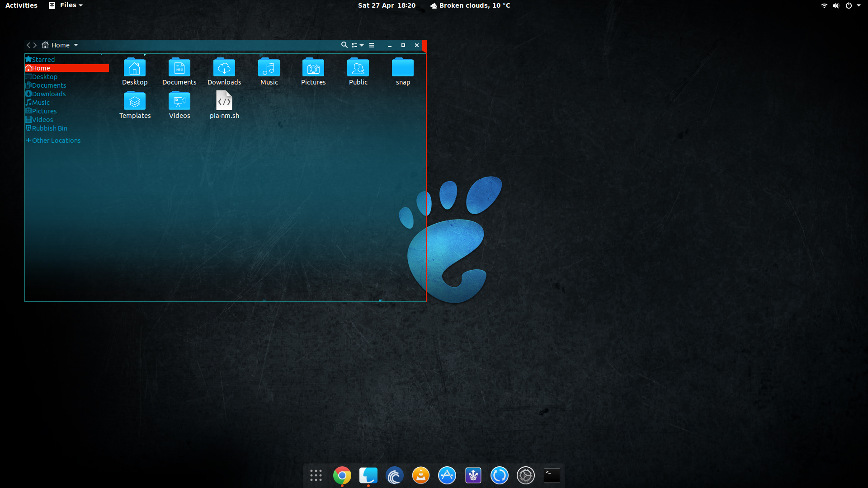Viewport: 868px width, 488px height.
Task: Select Downloads in the sidebar
Action: [x=67, y=94]
